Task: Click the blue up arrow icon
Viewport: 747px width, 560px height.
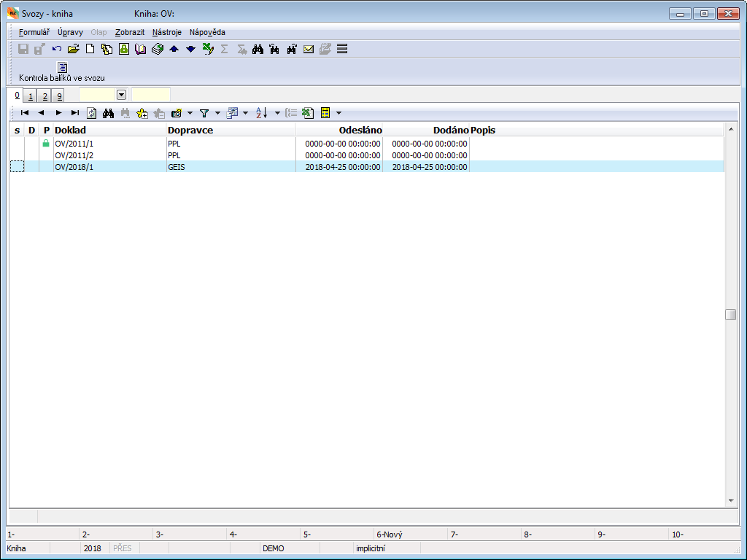Action: tap(174, 49)
